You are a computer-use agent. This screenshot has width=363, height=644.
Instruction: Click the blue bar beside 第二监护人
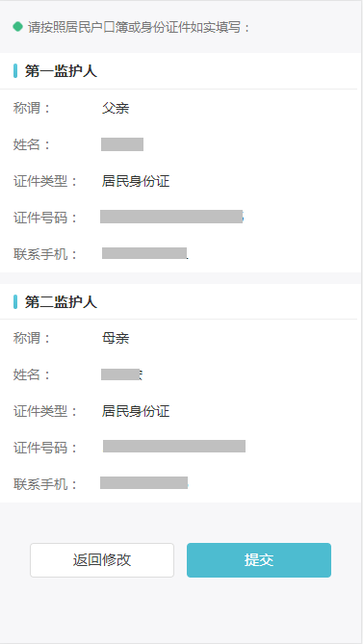[x=15, y=301]
